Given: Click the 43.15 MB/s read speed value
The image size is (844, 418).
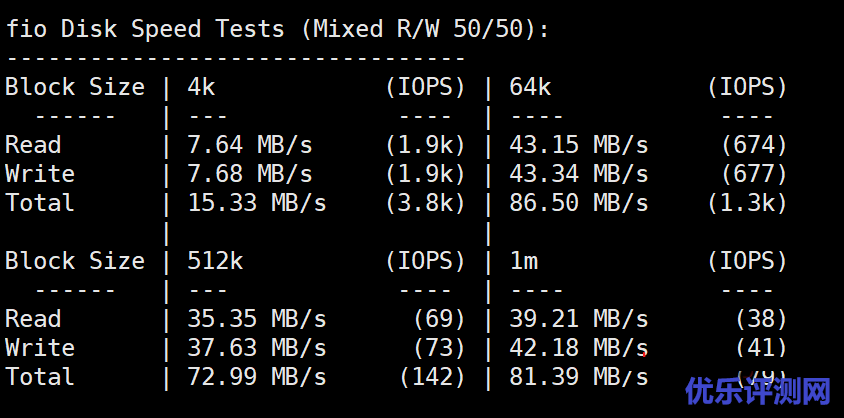Looking at the screenshot, I should (579, 145).
